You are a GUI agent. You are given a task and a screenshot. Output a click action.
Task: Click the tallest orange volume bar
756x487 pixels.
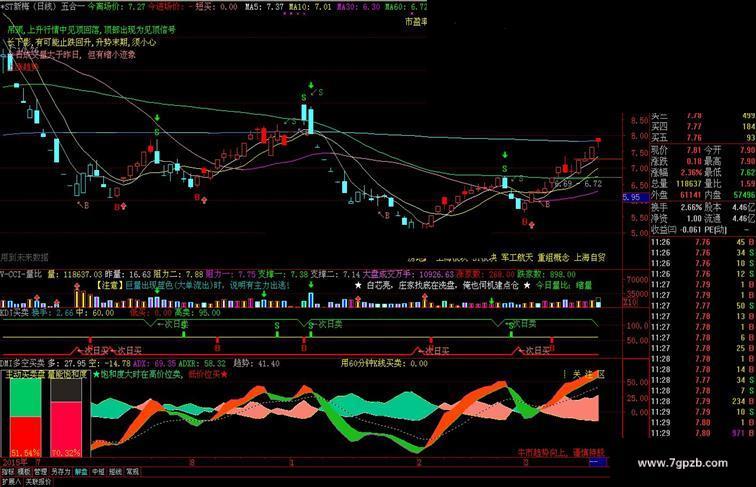pos(77,297)
